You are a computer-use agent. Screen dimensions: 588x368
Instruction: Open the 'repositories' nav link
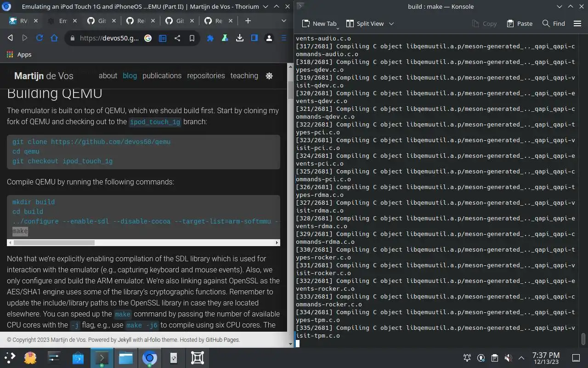206,76
